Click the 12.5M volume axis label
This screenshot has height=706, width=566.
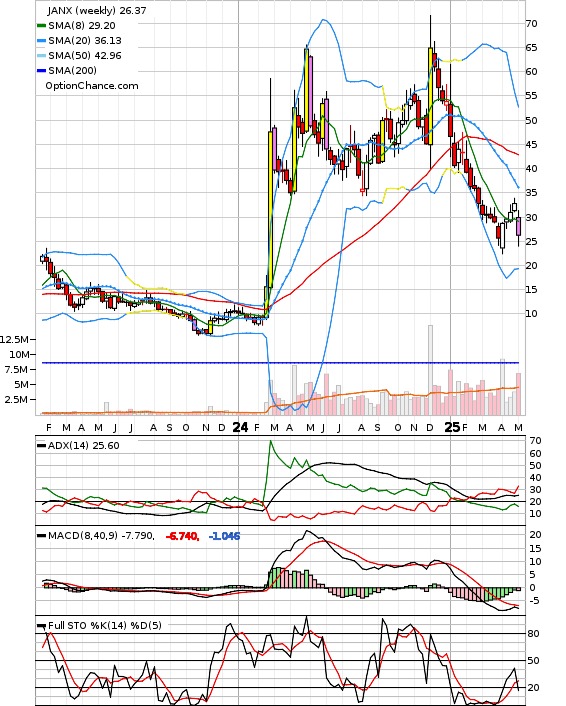tap(14, 339)
